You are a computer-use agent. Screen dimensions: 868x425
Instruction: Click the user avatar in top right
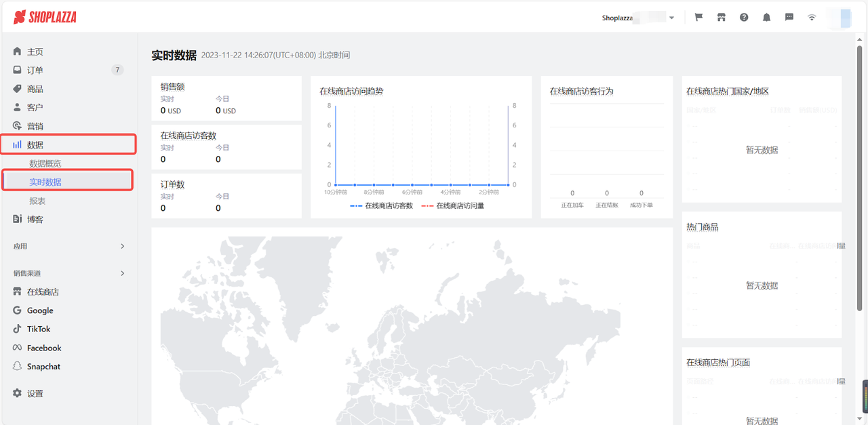(841, 18)
